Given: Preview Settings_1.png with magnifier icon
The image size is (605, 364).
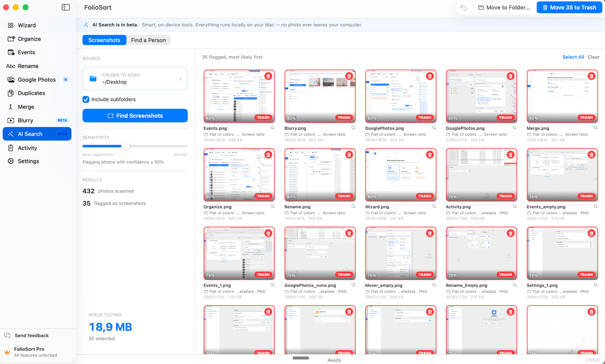Looking at the screenshot, I should [596, 285].
